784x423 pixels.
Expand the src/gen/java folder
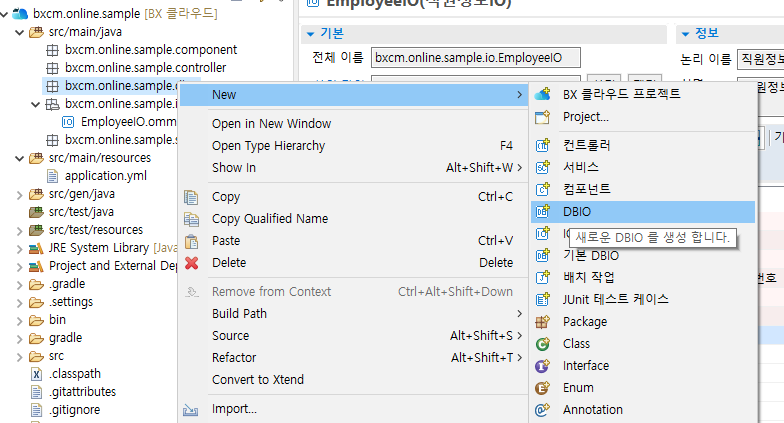point(20,194)
